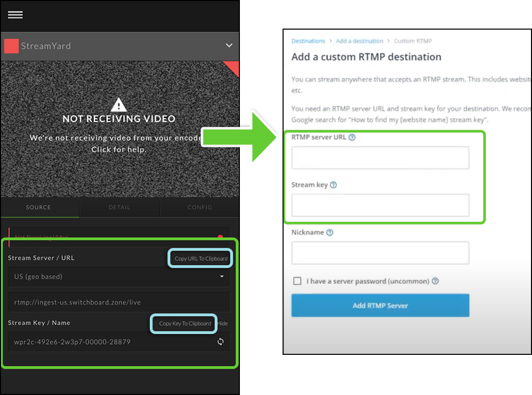This screenshot has height=395, width=532.
Task: Click the Stream key help icon
Action: (x=334, y=185)
